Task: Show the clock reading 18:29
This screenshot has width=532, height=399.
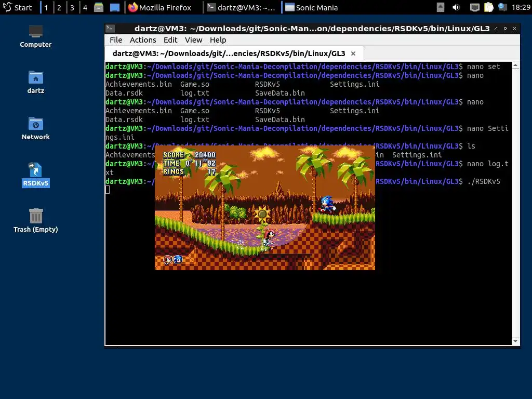Action: point(521,7)
